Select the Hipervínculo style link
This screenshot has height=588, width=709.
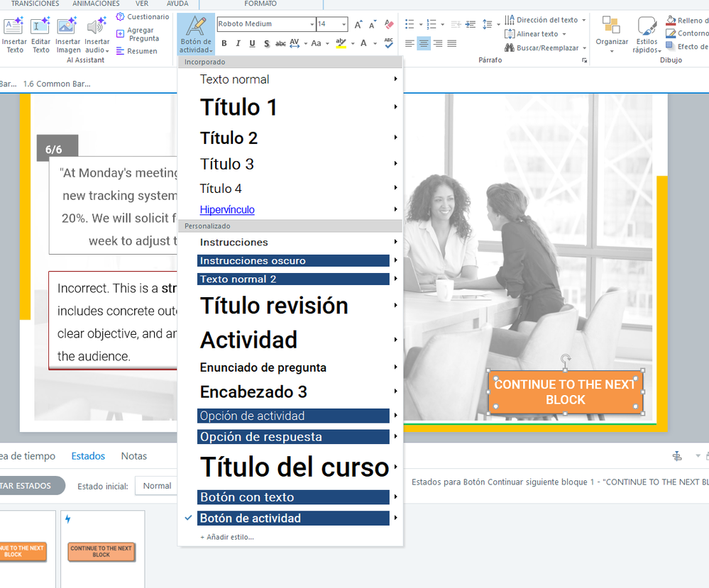tap(227, 209)
